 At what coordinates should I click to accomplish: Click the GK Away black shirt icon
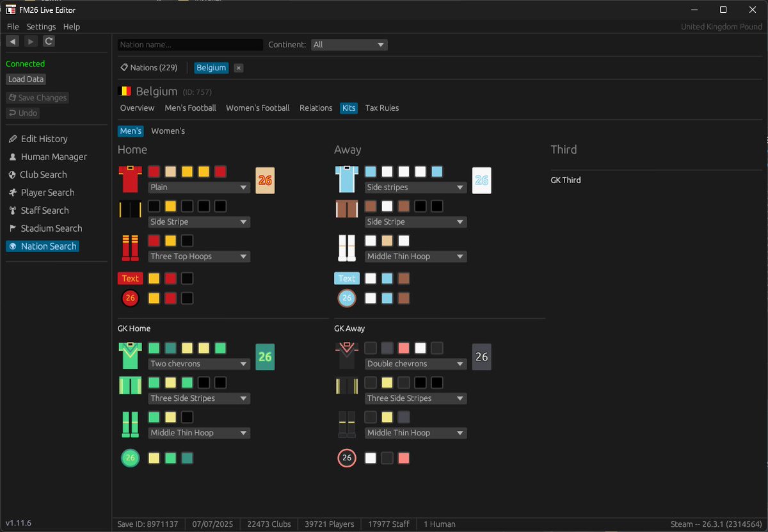click(x=346, y=356)
